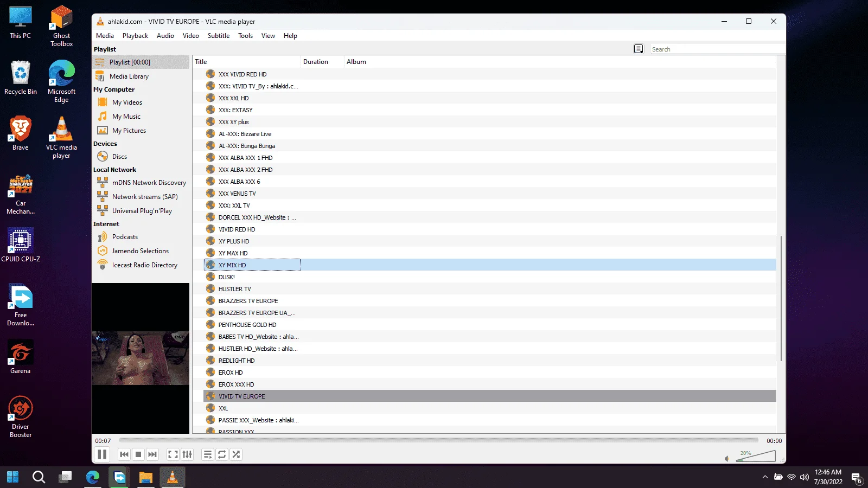Open This PC desktop icon

21,23
